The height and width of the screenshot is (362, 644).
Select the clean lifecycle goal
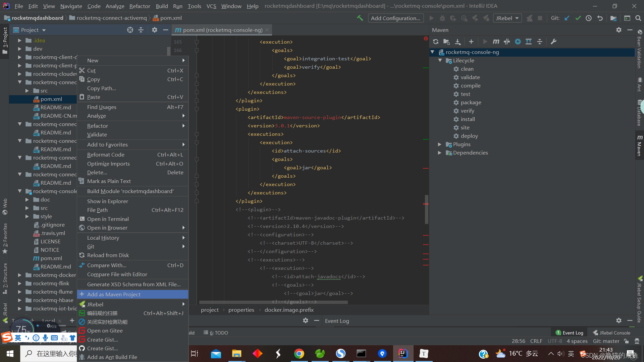tap(467, 69)
